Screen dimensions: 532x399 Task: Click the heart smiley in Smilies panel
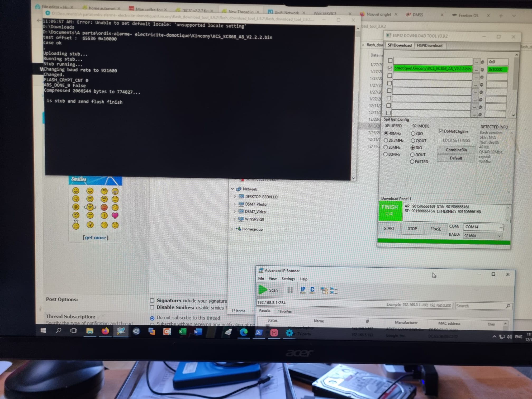pos(115,215)
